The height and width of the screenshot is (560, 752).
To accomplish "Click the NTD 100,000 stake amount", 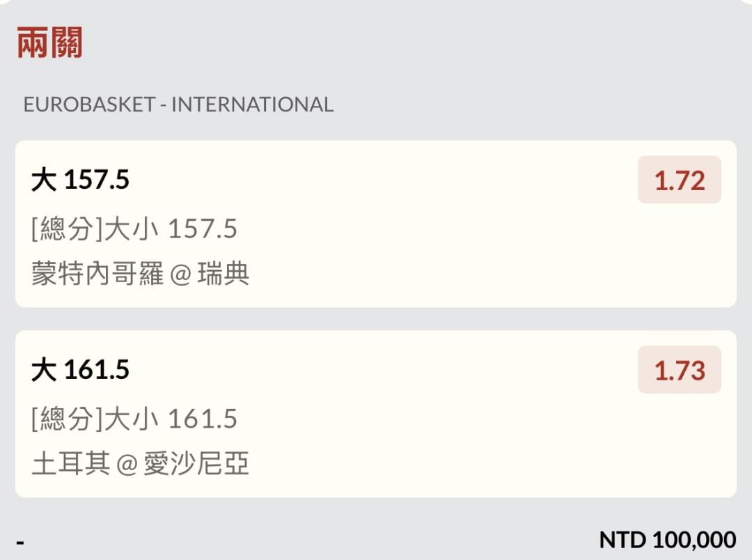I will (x=668, y=540).
